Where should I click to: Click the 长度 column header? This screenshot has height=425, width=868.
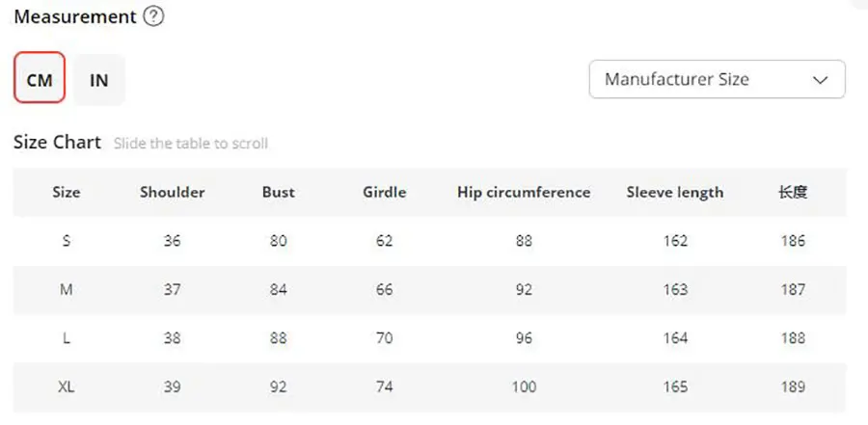[792, 192]
